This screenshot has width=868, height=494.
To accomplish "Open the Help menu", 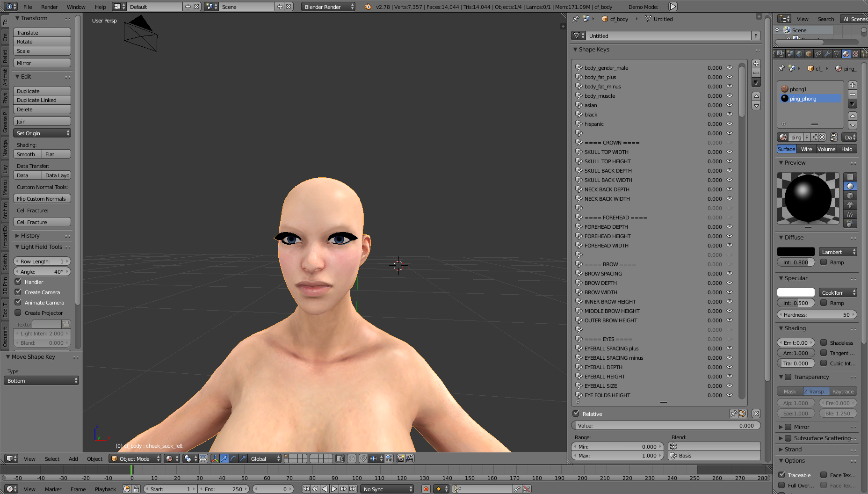I will point(100,7).
